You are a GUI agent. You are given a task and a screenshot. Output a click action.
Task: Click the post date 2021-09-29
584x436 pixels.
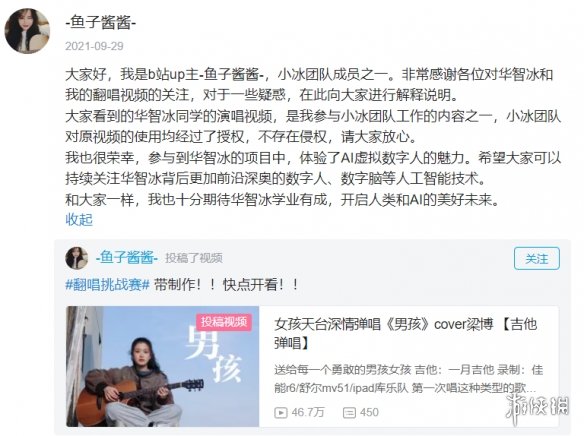[94, 46]
